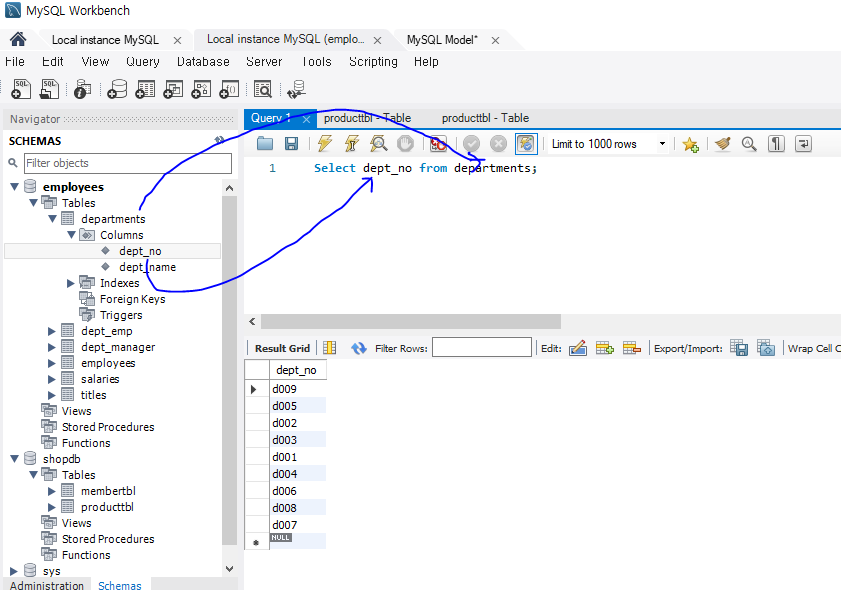This screenshot has height=590, width=841.
Task: Toggle word wrap icon in editor toolbar
Action: (803, 144)
